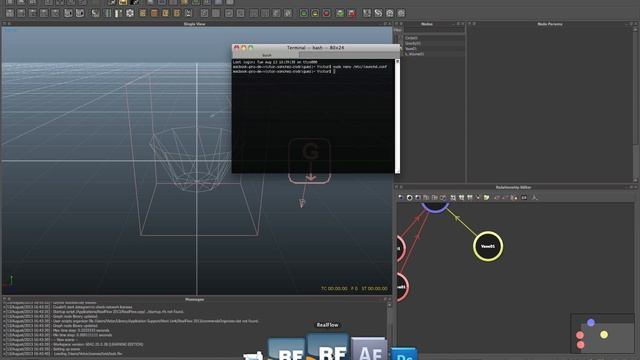Click the red circle icon in the main toolbar
Viewport: 640px width, 360px height.
point(327,13)
